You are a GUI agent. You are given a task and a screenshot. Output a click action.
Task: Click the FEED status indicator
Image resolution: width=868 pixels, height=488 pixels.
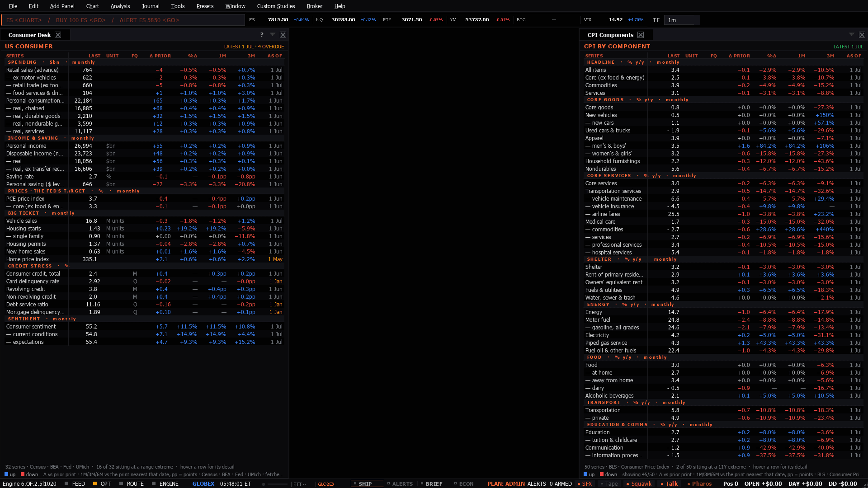(75, 483)
